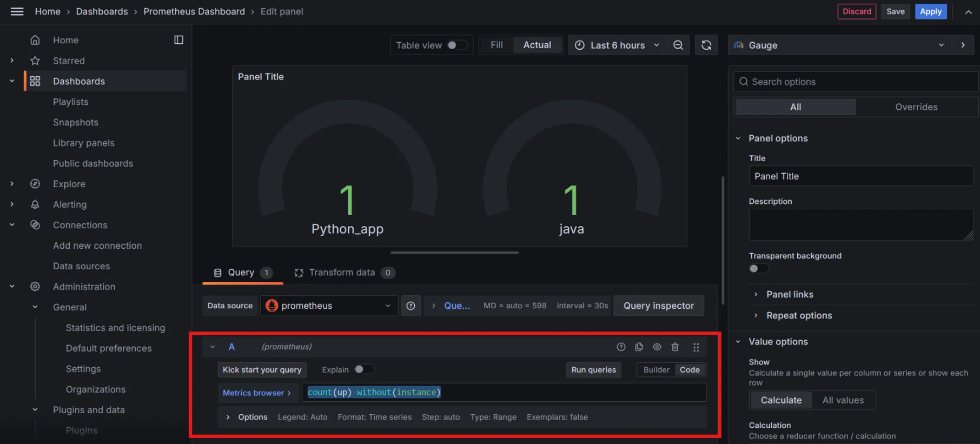Collapse the Dashboards sidebar section
This screenshot has height=444, width=980.
pyautogui.click(x=12, y=81)
